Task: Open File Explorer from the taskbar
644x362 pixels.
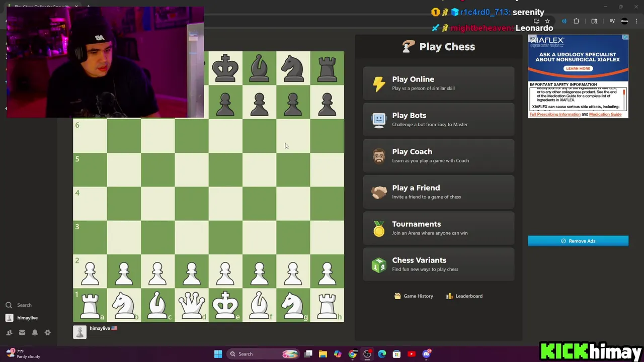Action: 323,354
